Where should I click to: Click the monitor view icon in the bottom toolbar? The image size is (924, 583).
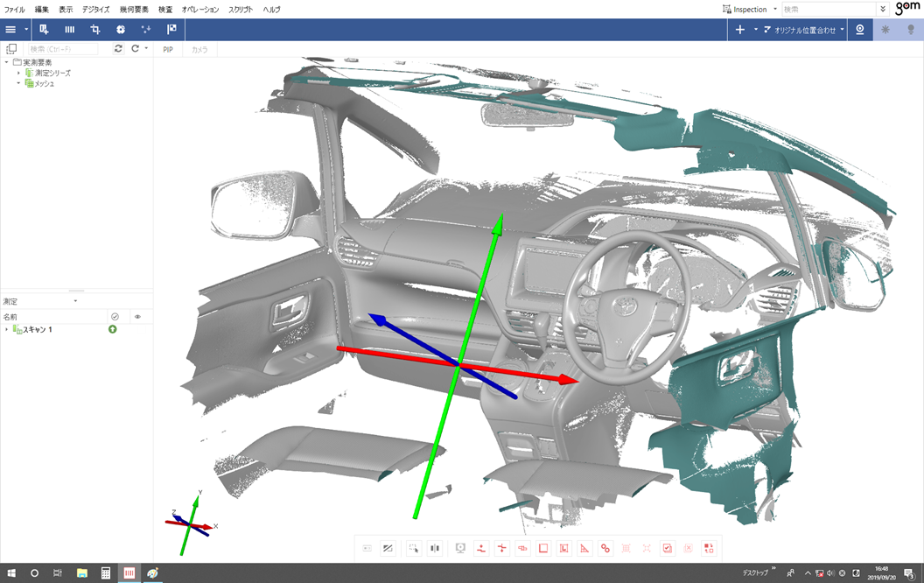point(460,548)
